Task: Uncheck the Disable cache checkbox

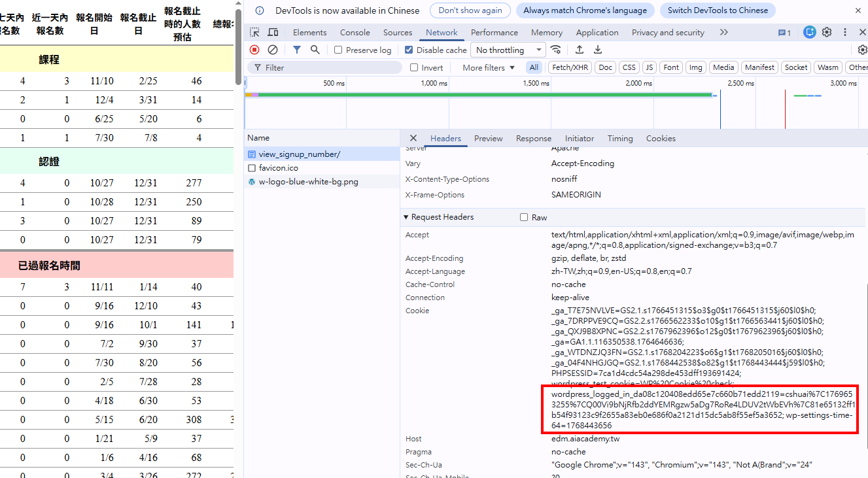Action: 409,50
